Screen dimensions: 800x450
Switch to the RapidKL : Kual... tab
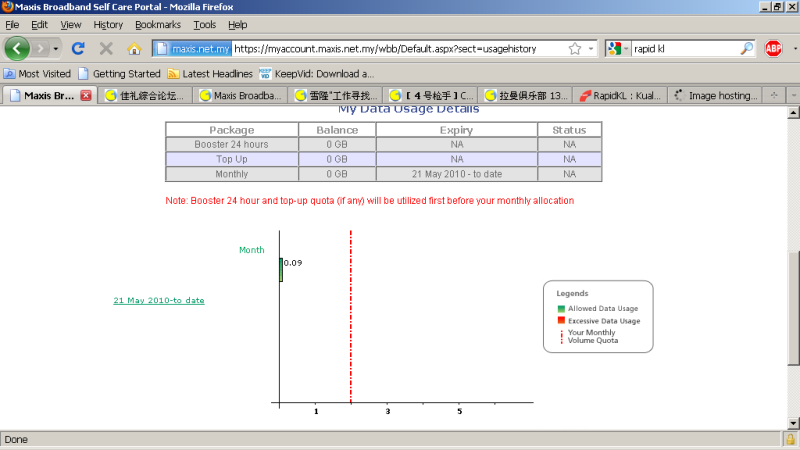coord(620,95)
